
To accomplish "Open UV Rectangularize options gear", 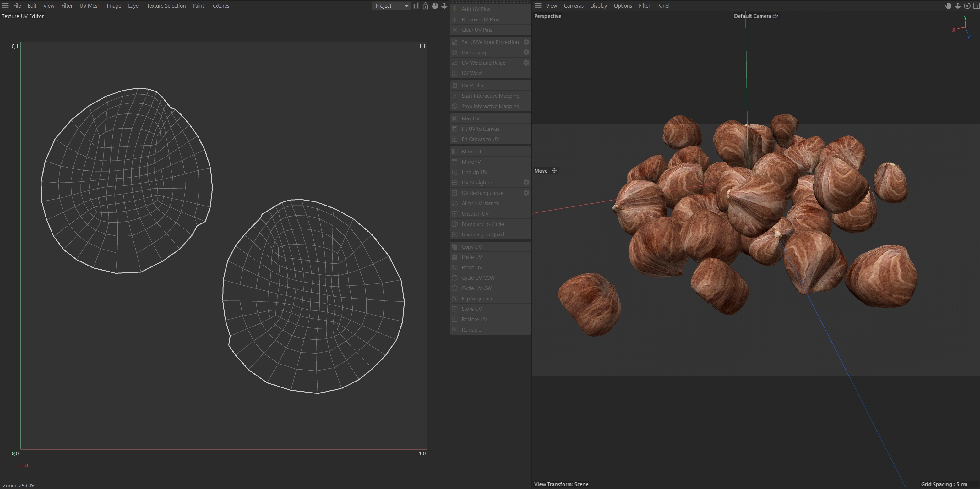I will click(x=526, y=193).
